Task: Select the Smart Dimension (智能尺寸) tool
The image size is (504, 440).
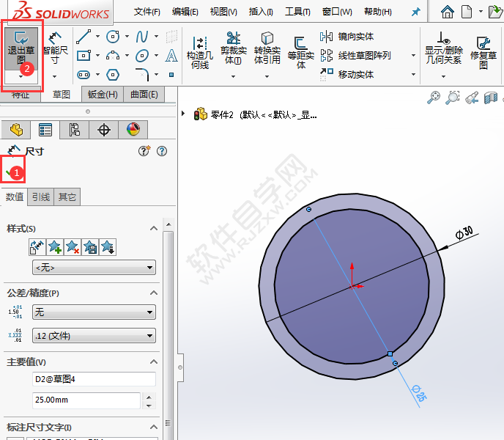Action: tap(55, 48)
